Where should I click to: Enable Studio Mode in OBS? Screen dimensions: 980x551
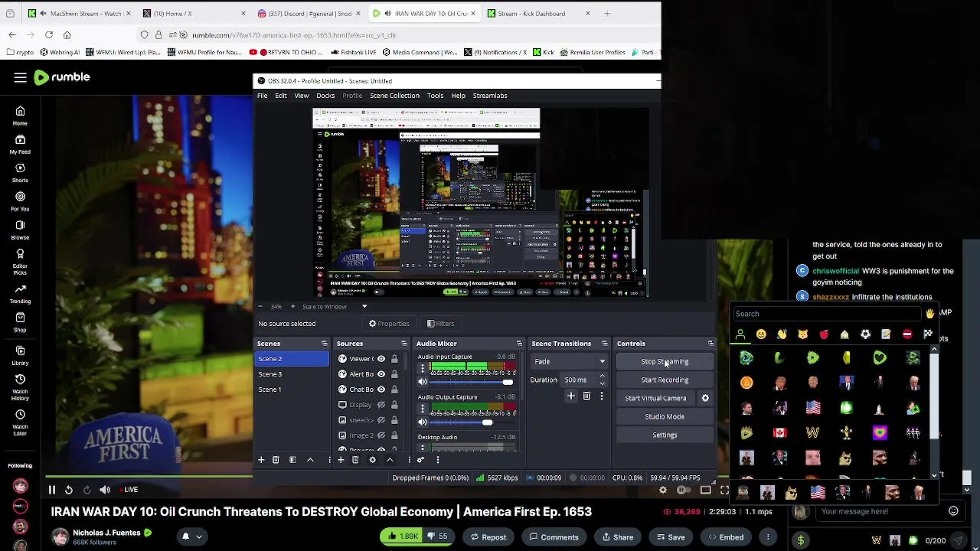pos(665,416)
